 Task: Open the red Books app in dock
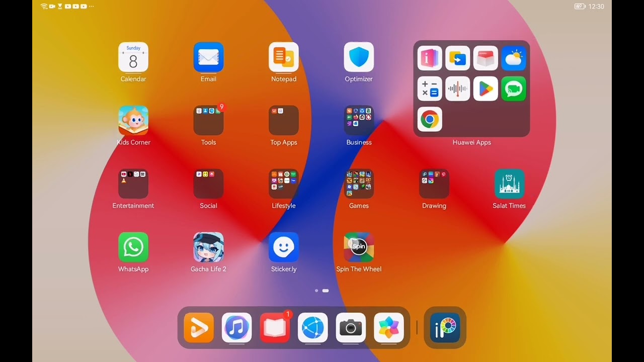pyautogui.click(x=275, y=328)
